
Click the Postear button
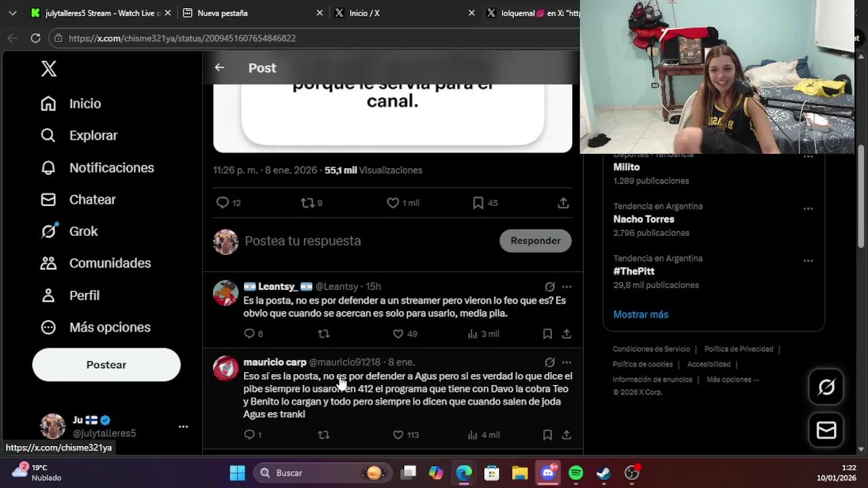(x=106, y=365)
